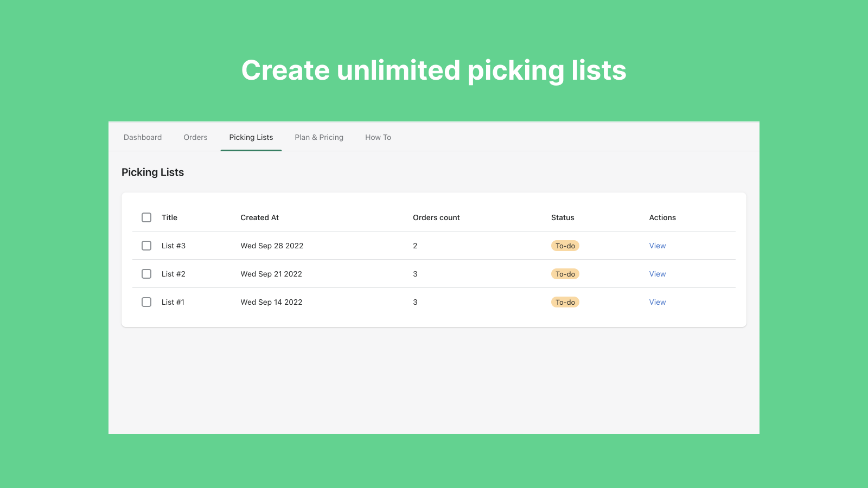The image size is (868, 488).
Task: Go to the Plan & Pricing tab
Action: 319,137
